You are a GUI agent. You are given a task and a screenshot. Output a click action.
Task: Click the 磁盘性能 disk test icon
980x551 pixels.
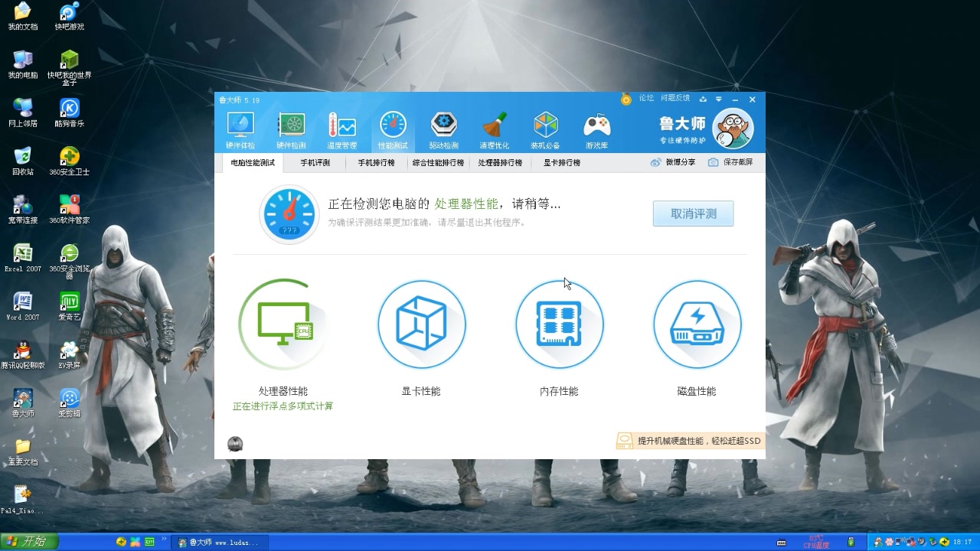(697, 324)
